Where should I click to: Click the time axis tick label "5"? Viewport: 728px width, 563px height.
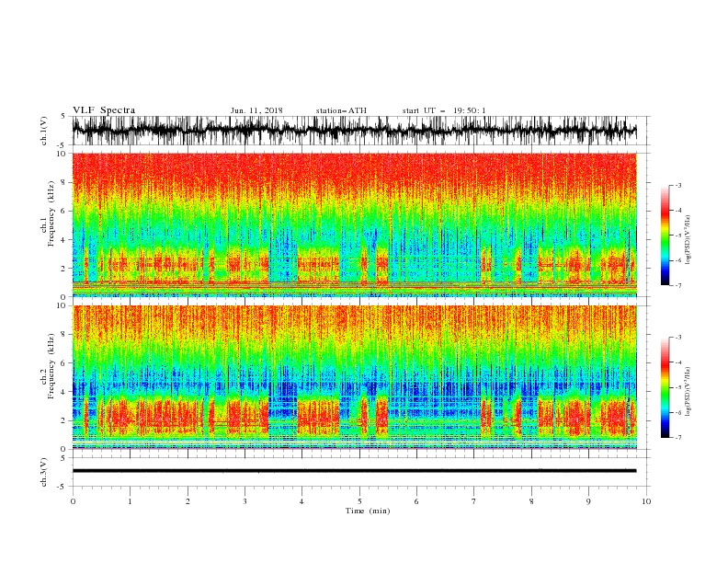359,501
